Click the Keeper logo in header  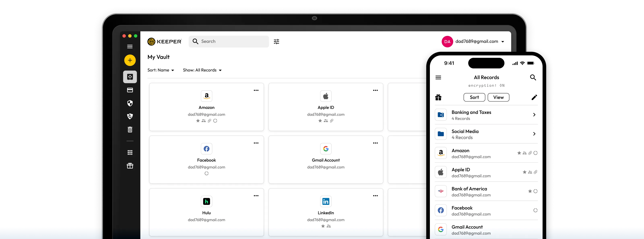(164, 41)
